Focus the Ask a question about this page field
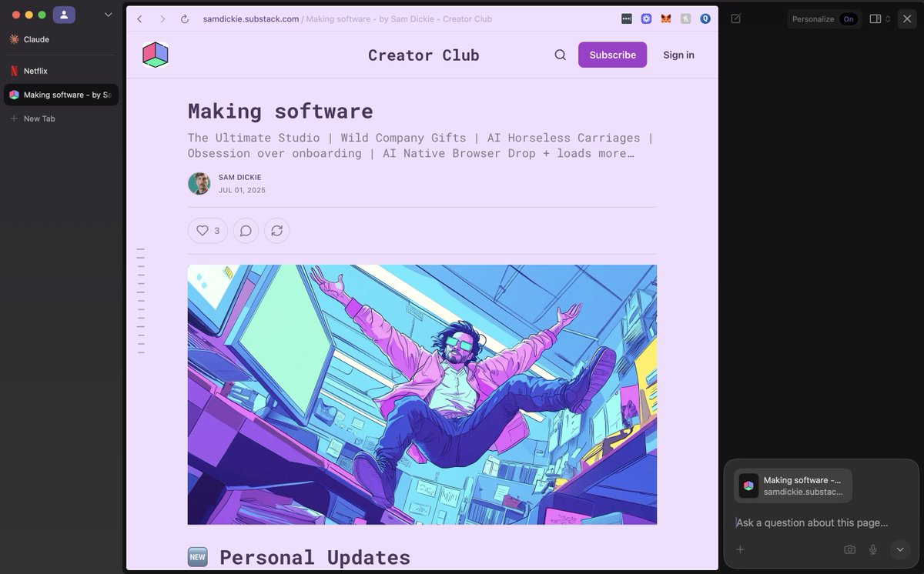This screenshot has height=574, width=924. pos(812,522)
